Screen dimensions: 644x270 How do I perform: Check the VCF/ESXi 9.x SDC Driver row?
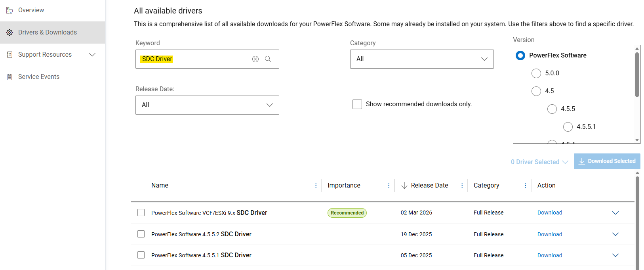coord(141,213)
